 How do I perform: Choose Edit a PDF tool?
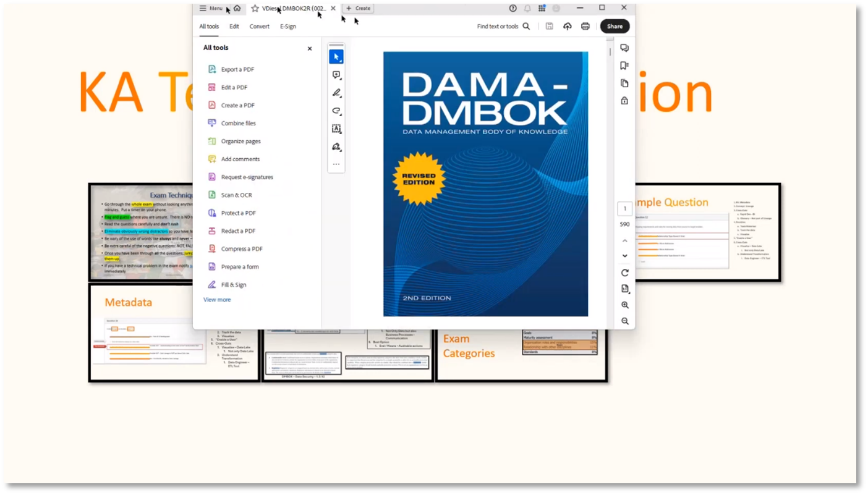(x=228, y=87)
